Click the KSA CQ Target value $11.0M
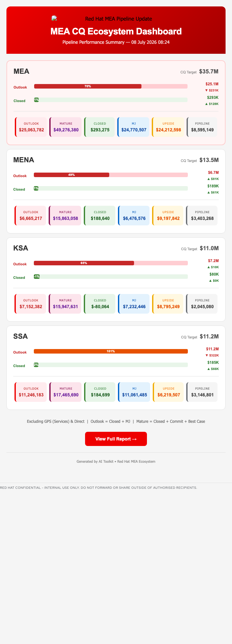The image size is (232, 644). (x=209, y=248)
